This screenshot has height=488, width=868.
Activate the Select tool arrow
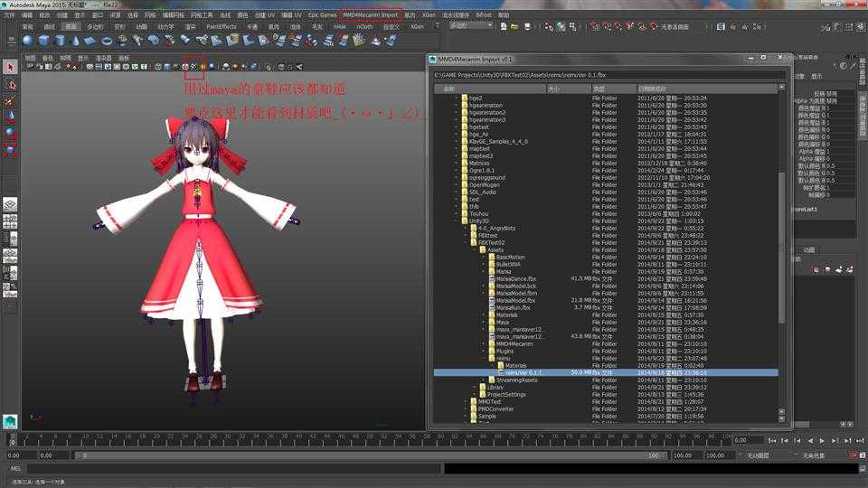pos(10,68)
